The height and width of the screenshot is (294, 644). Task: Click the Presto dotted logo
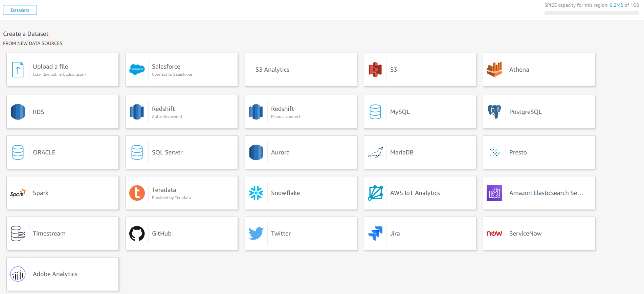[494, 152]
